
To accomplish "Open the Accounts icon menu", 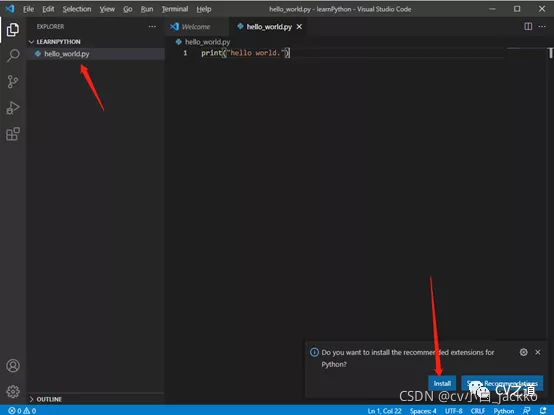I will click(x=13, y=366).
